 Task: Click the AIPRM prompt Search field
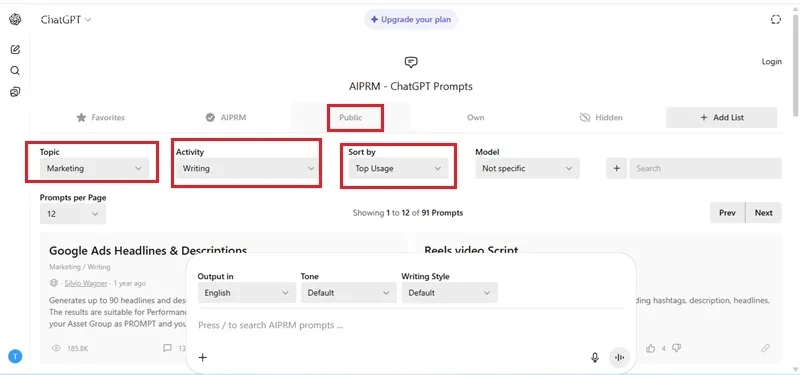(705, 168)
